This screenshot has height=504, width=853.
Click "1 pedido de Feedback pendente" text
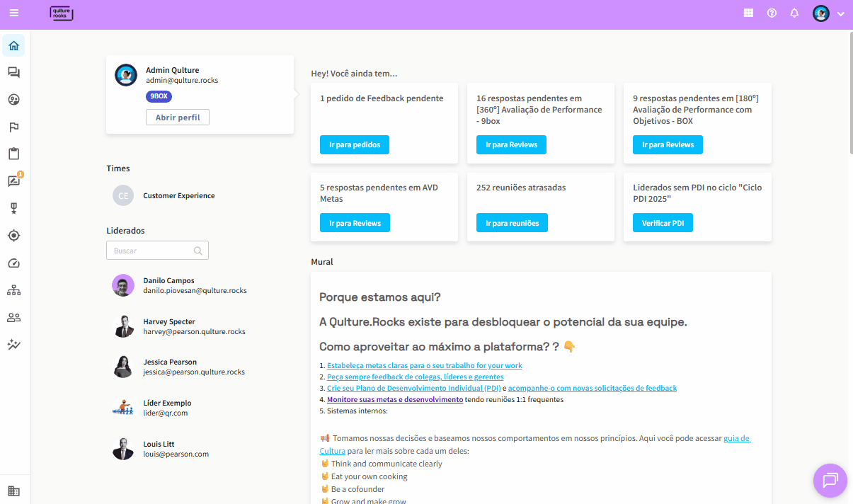(382, 98)
